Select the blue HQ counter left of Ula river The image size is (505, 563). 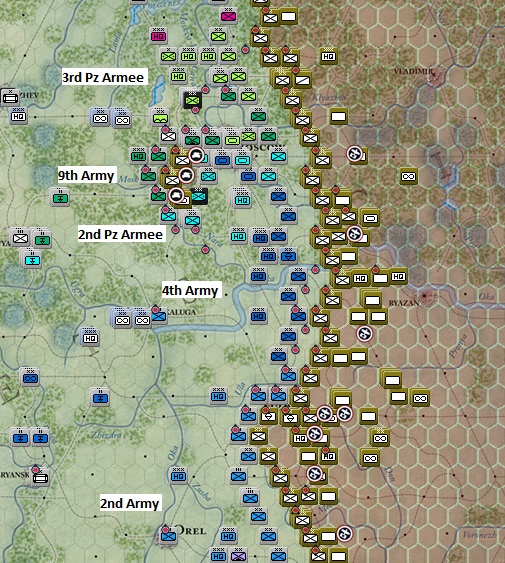(218, 396)
